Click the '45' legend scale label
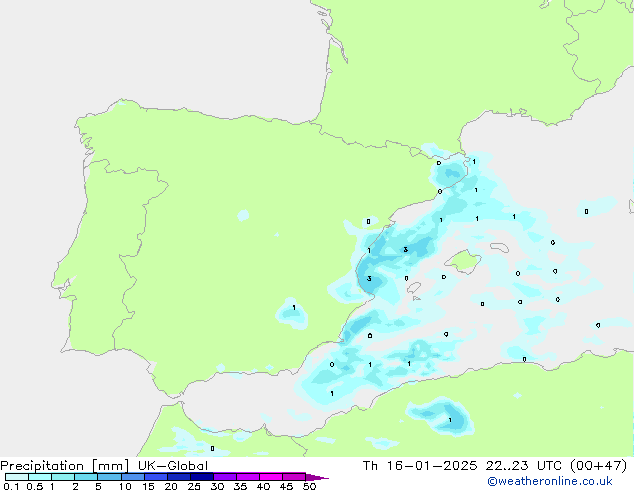634x490 pixels. (286, 486)
